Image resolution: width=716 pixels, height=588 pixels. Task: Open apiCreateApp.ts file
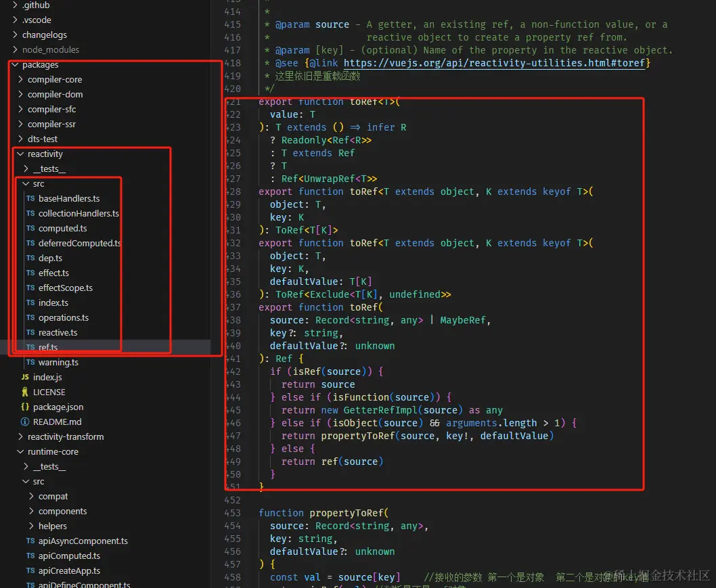(69, 570)
